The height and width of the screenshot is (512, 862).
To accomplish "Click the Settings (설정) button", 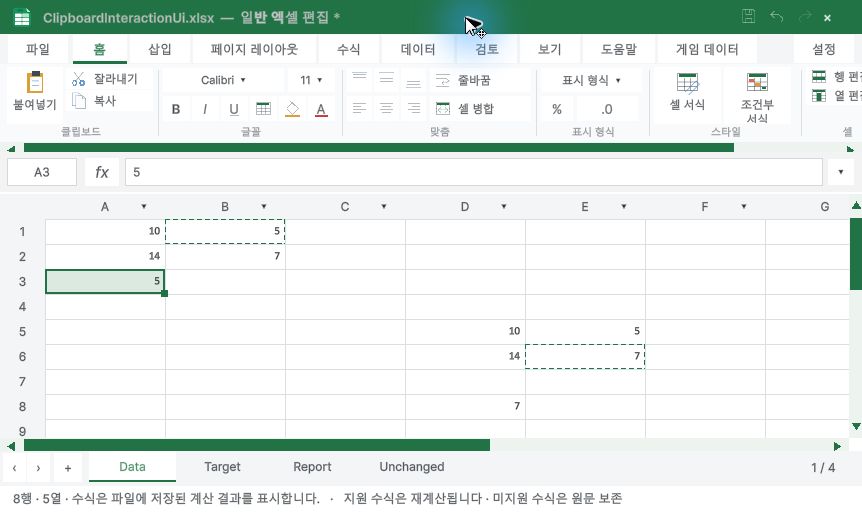I will tap(824, 49).
